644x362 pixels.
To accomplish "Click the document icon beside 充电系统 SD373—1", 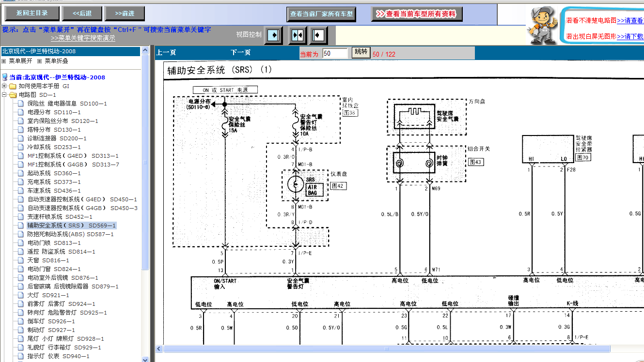I will (x=20, y=182).
